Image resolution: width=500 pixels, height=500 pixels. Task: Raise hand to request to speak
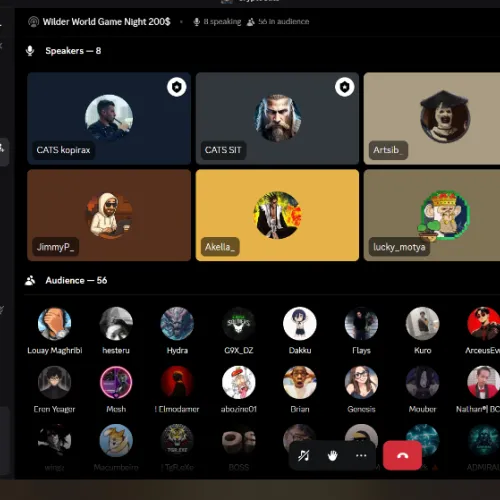[x=332, y=455]
